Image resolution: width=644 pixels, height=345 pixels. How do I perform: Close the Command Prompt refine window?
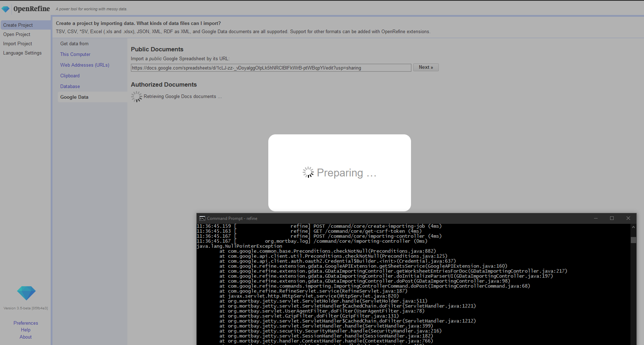coord(628,218)
